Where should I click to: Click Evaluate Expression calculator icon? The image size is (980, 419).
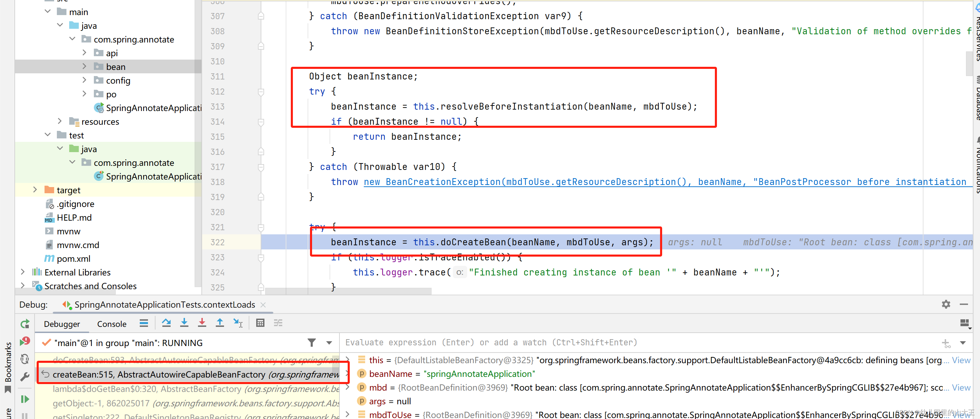coord(260,323)
